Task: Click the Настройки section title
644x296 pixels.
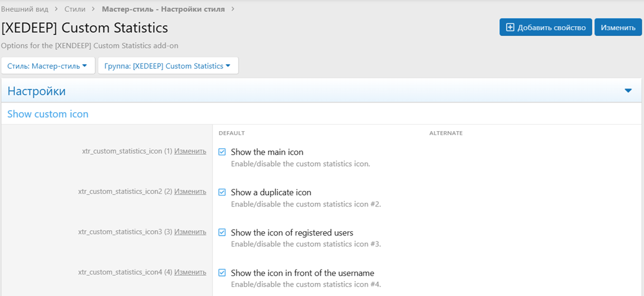Action: [x=36, y=91]
